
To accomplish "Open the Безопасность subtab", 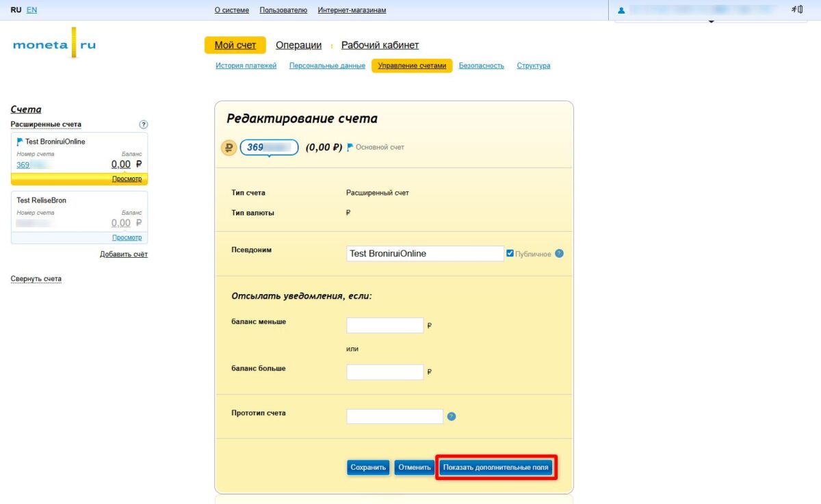I will pos(482,66).
